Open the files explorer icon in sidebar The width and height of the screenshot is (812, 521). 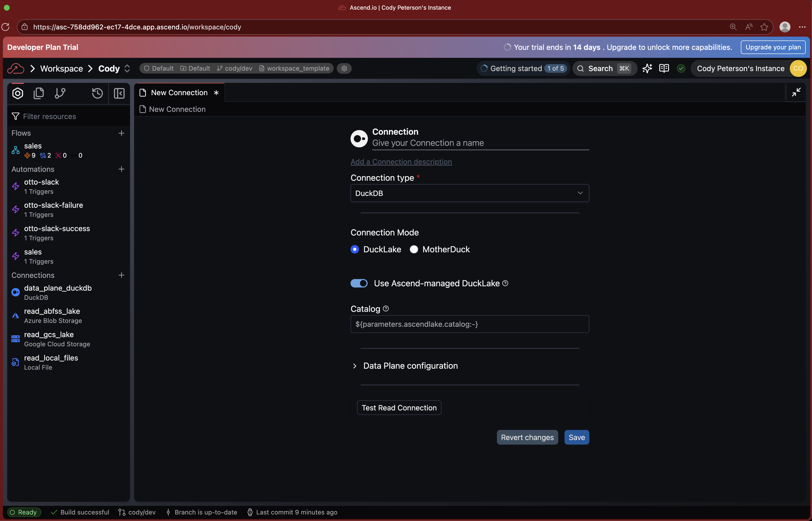coord(39,93)
